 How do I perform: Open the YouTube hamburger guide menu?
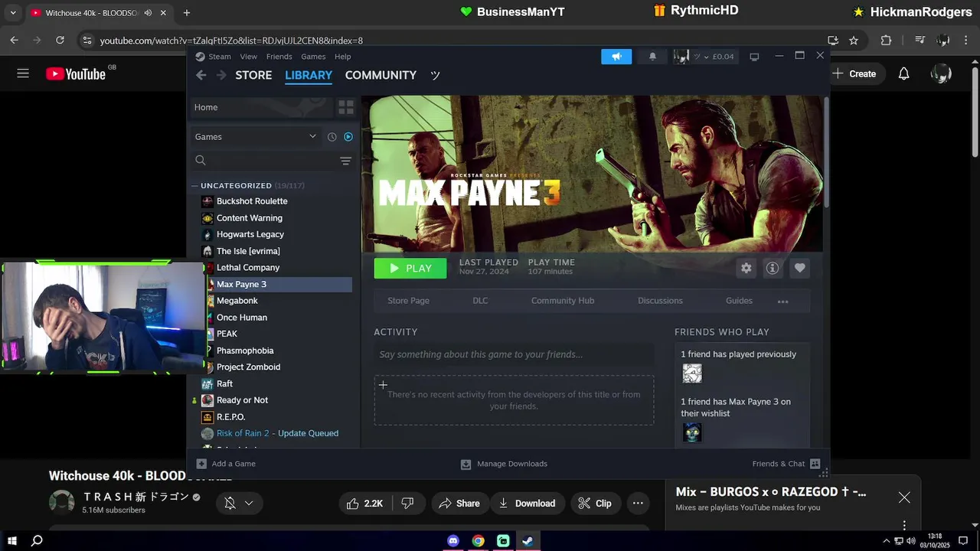23,73
